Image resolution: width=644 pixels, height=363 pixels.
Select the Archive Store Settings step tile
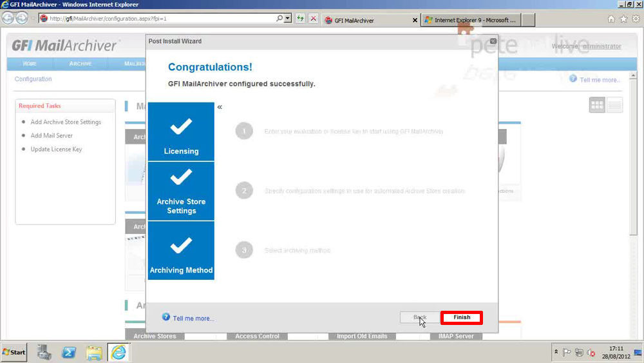[x=181, y=191]
